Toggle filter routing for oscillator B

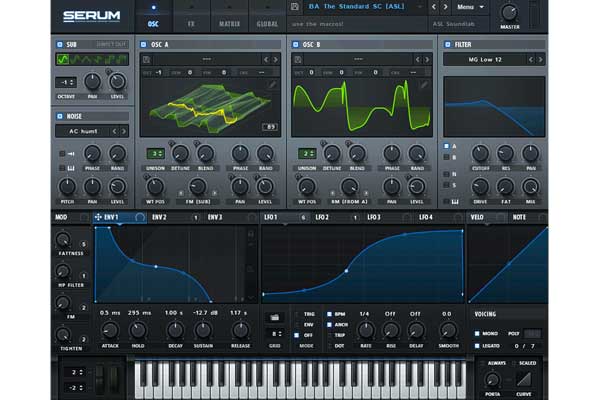(x=447, y=157)
